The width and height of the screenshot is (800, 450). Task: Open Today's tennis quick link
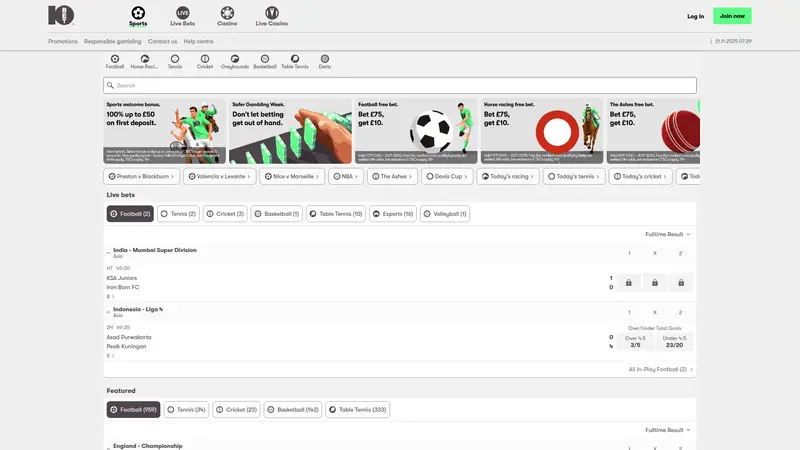(573, 177)
